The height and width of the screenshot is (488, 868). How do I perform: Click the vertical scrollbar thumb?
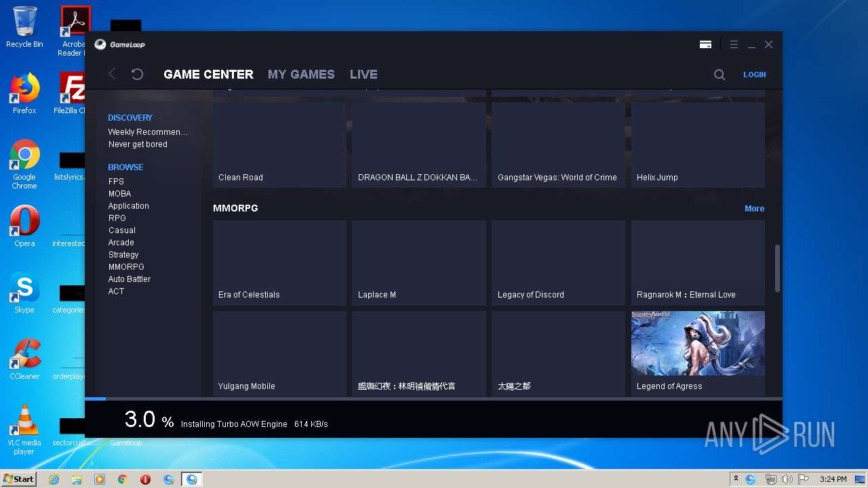(777, 268)
